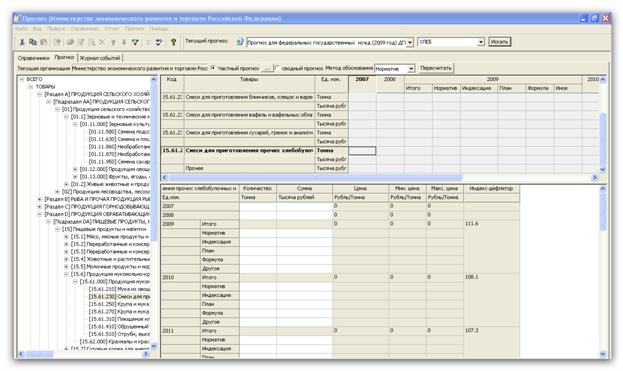
Task: Click the Прочее row in upper table
Action: point(249,168)
